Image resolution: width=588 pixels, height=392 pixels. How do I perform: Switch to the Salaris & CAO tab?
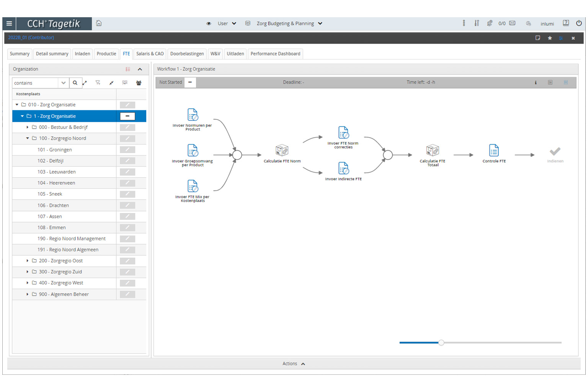150,54
